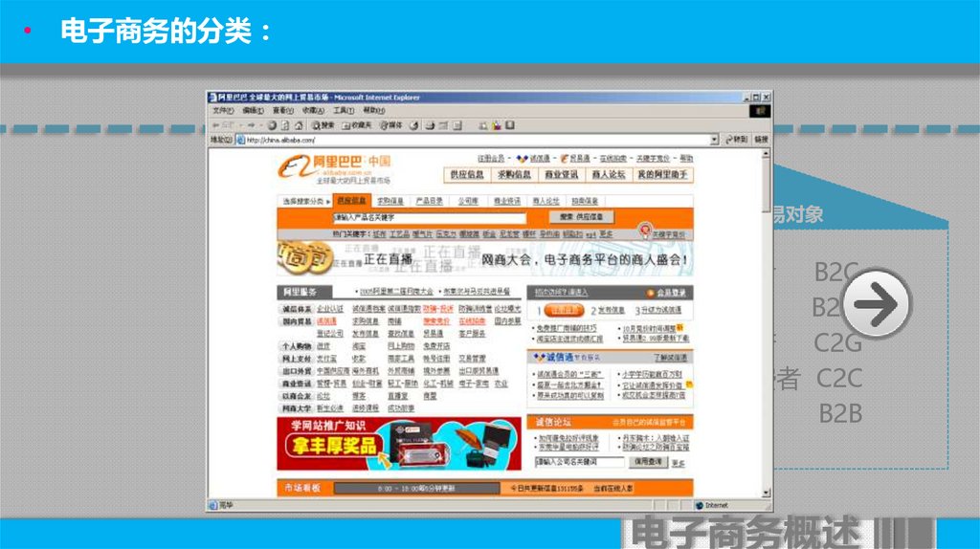980x549 pixels.
Task: Click the 了解诚信通 link
Action: click(x=670, y=358)
